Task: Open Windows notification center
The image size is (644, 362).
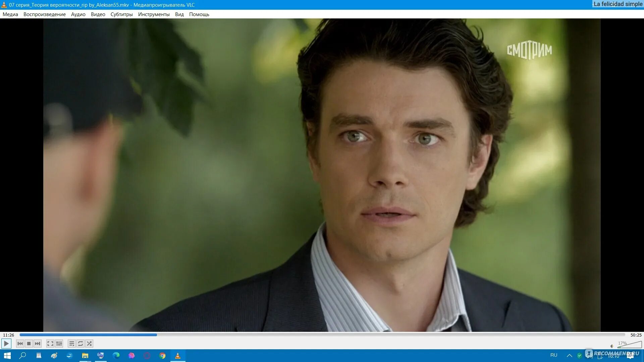Action: coord(631,356)
